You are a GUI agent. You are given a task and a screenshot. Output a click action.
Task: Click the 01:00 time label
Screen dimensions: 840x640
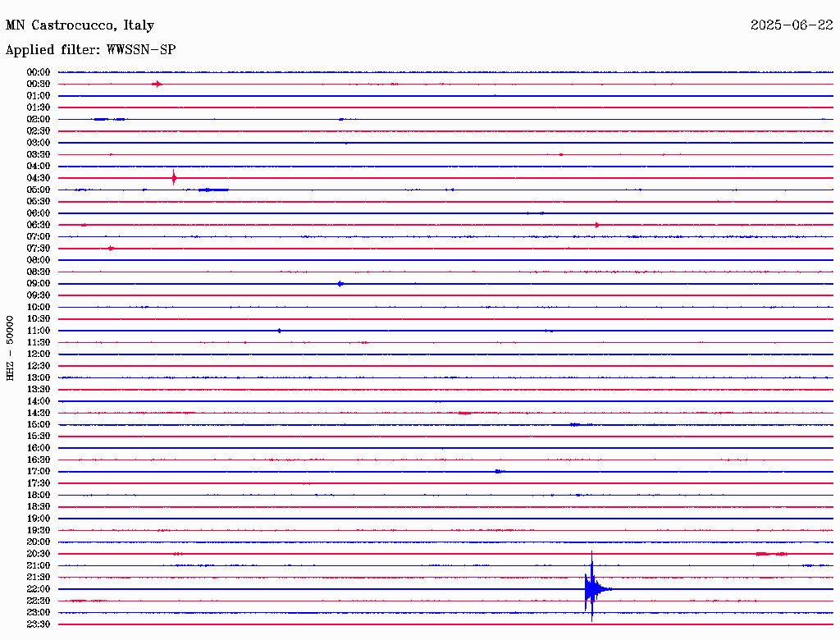click(x=39, y=96)
